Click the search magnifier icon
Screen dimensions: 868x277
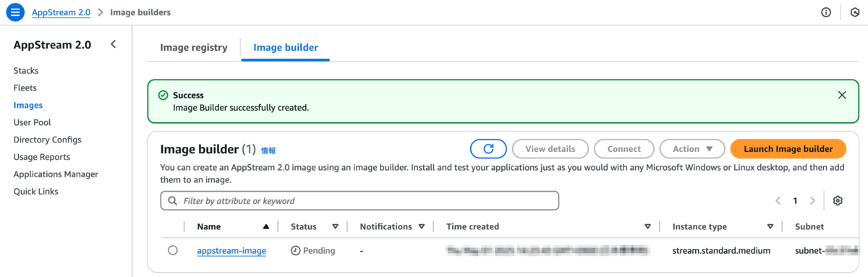point(172,200)
